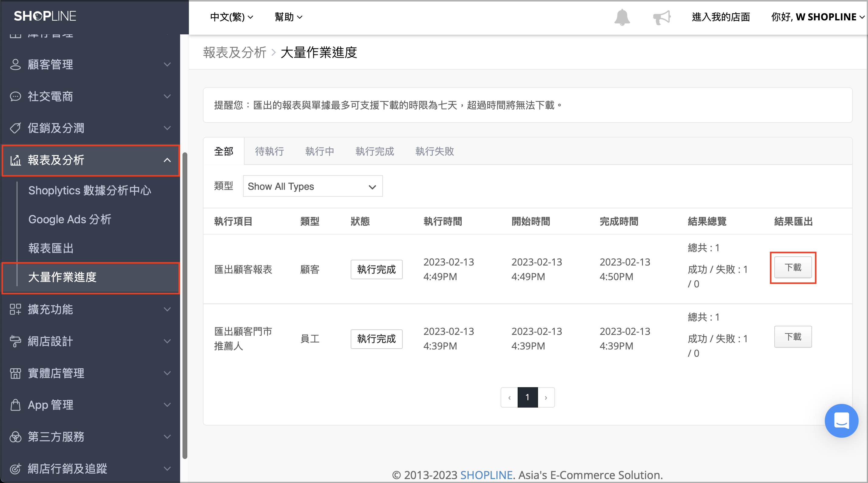Click the 網店行銷及追蹤 target icon
Image resolution: width=868 pixels, height=483 pixels.
15,468
